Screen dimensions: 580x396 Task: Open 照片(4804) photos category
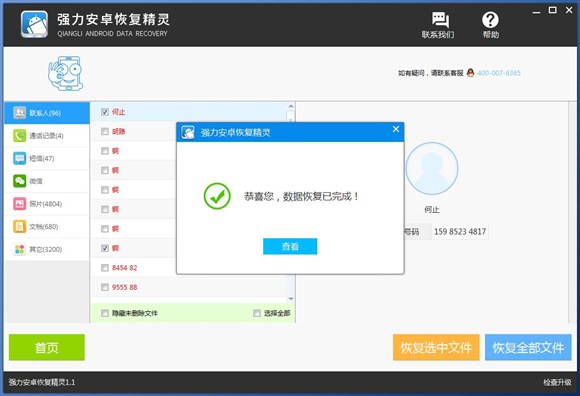click(47, 204)
